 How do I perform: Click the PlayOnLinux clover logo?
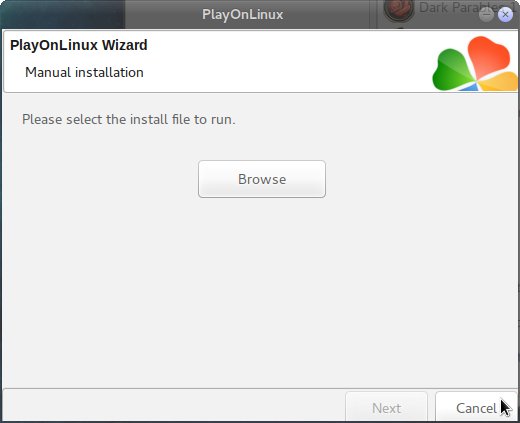pos(475,63)
